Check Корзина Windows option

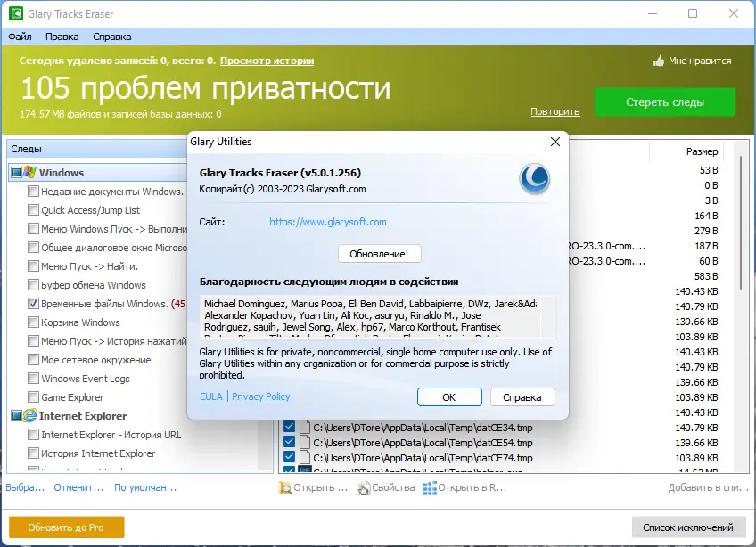(33, 322)
